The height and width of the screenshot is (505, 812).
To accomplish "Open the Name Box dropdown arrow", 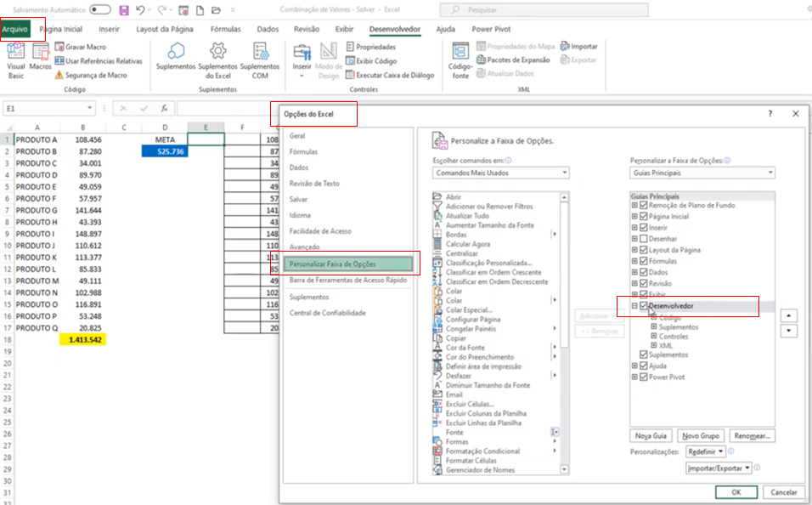I will coord(89,108).
